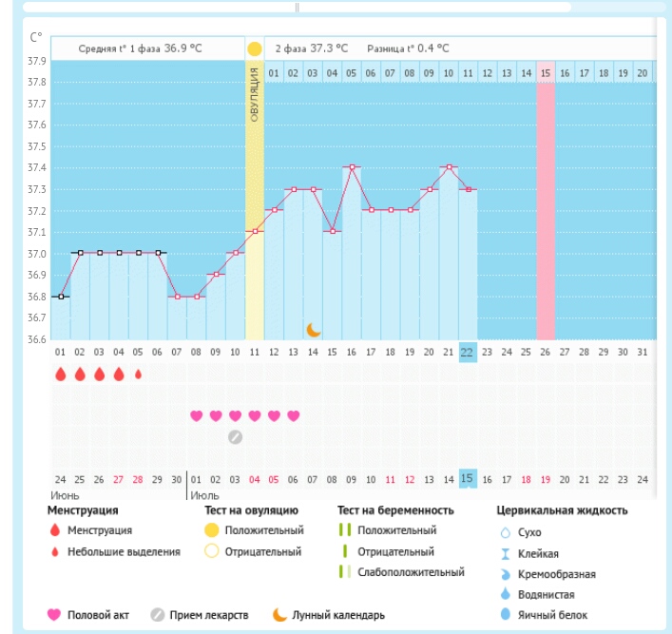Click the menstruation drop under day 01
Viewport: 672px width, 634px height.
(61, 375)
